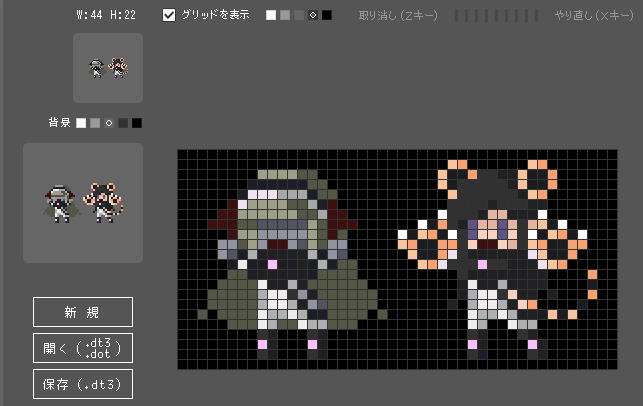The height and width of the screenshot is (406, 643).
Task: Select dark gray grid color swatch in top bar
Action: point(299,15)
